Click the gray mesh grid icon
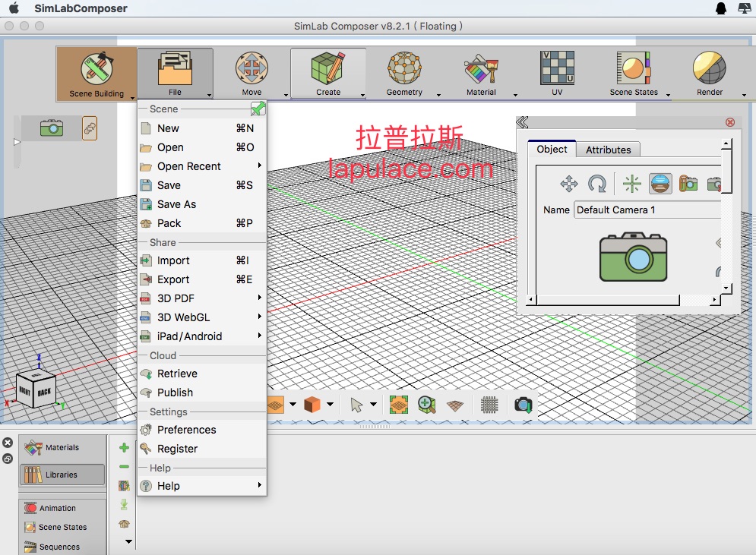 pyautogui.click(x=489, y=405)
